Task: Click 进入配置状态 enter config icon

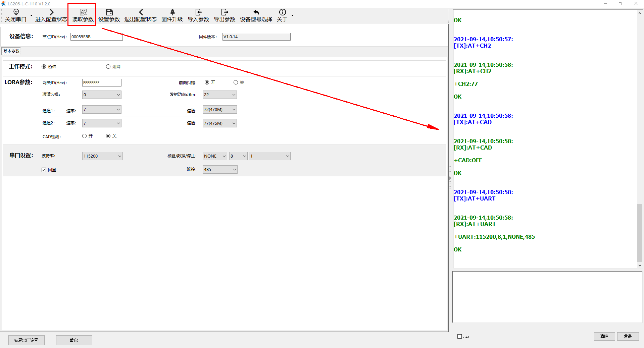Action: (51, 12)
